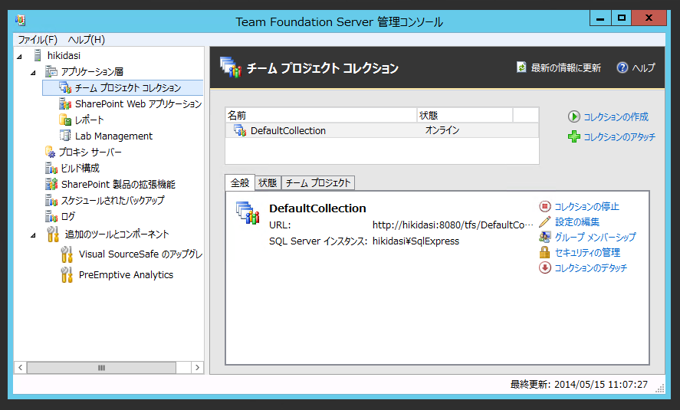Image resolution: width=680 pixels, height=410 pixels.
Task: Click the プロキシ サーバー icon
Action: [50, 152]
